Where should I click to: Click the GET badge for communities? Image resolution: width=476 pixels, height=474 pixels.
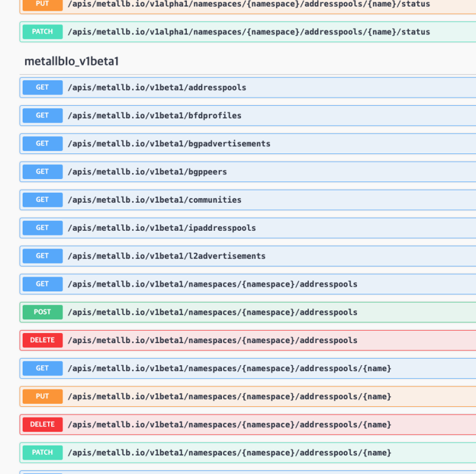pyautogui.click(x=42, y=200)
